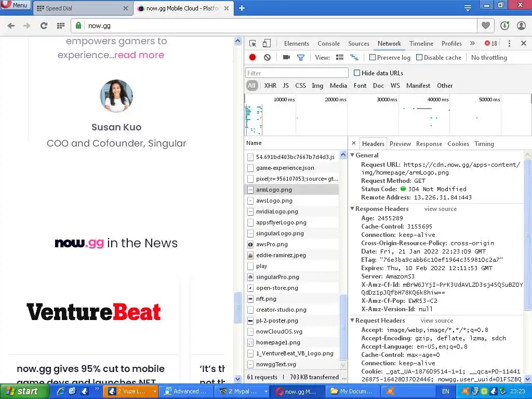
Task: Click view source beside Response Headers
Action: coord(441,209)
